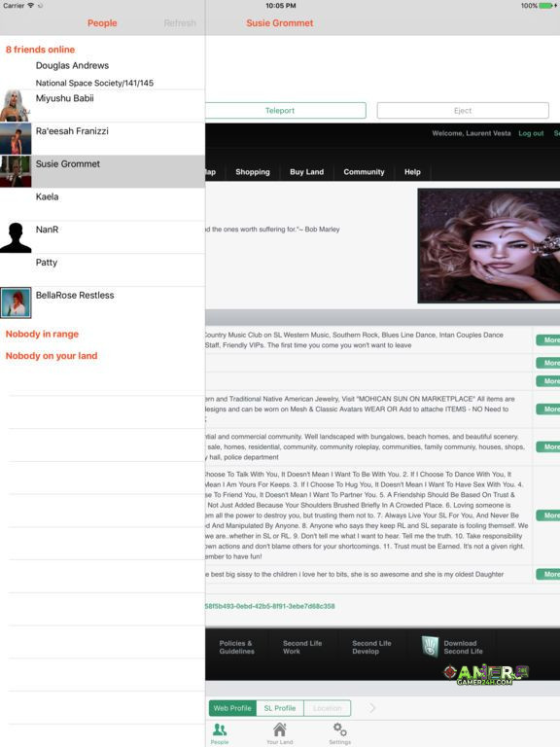Select friend Ra'eesah Franizzi
The height and width of the screenshot is (747, 560).
pyautogui.click(x=102, y=139)
